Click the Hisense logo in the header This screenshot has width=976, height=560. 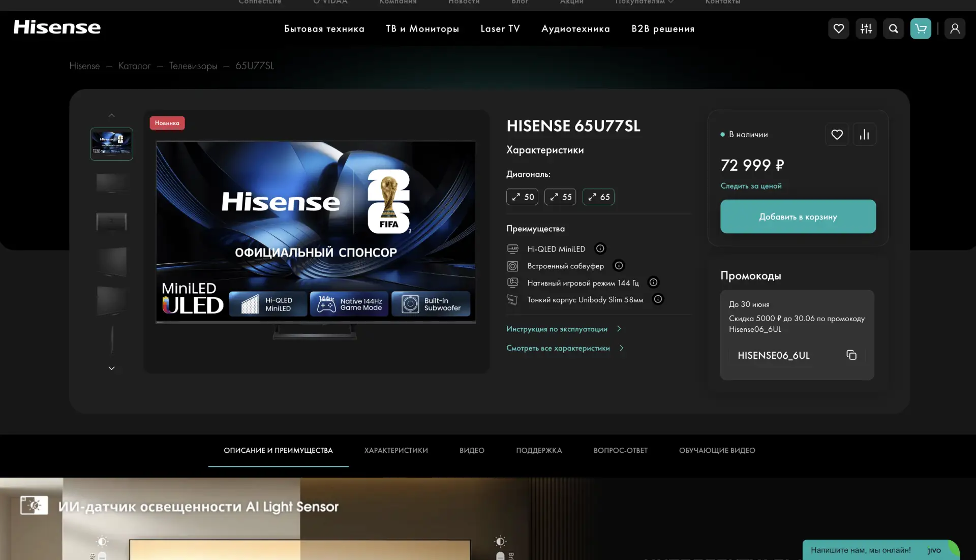click(57, 27)
